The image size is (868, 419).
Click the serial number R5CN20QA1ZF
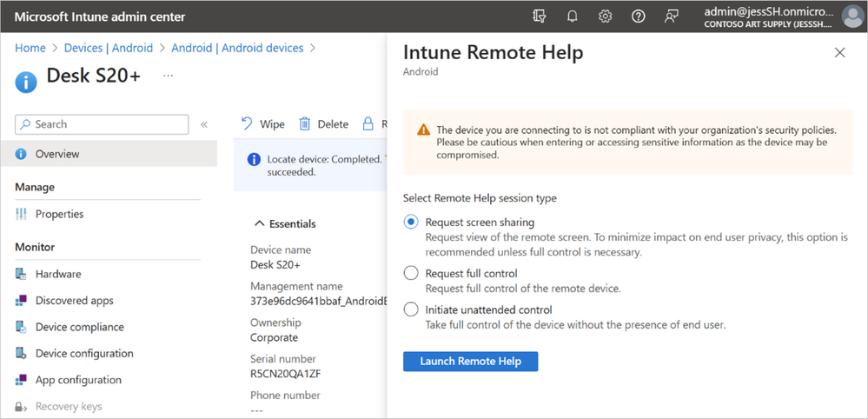(286, 374)
